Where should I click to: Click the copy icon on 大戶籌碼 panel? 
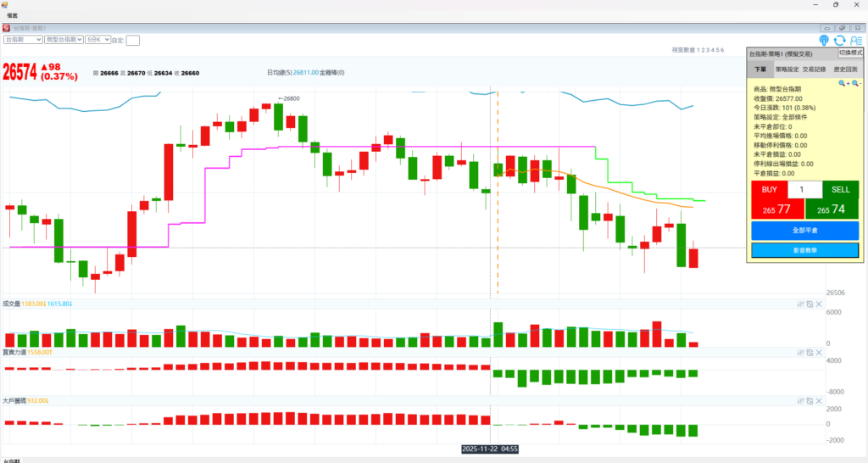tap(810, 399)
